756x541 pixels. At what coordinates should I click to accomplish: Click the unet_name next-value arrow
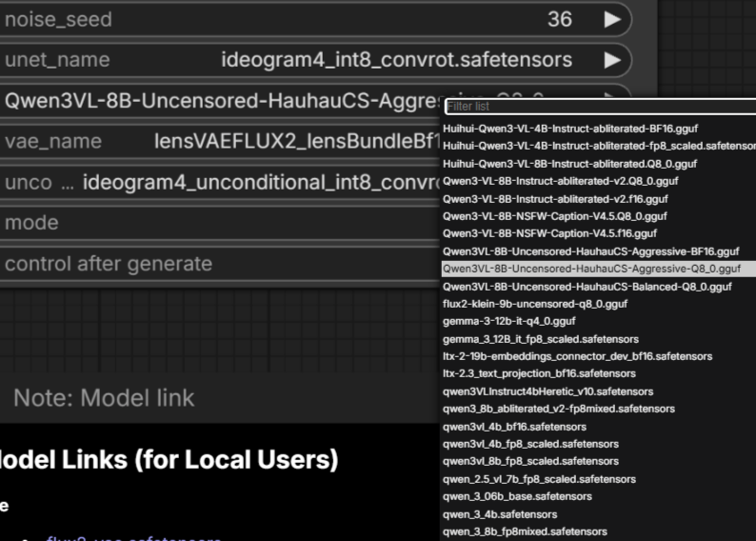point(612,60)
